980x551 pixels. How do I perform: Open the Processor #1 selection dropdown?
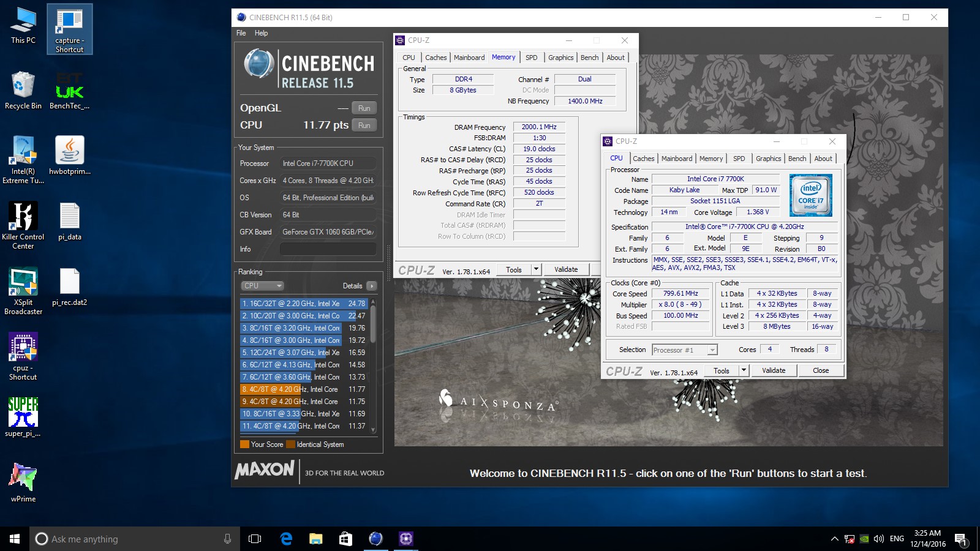[x=685, y=350]
